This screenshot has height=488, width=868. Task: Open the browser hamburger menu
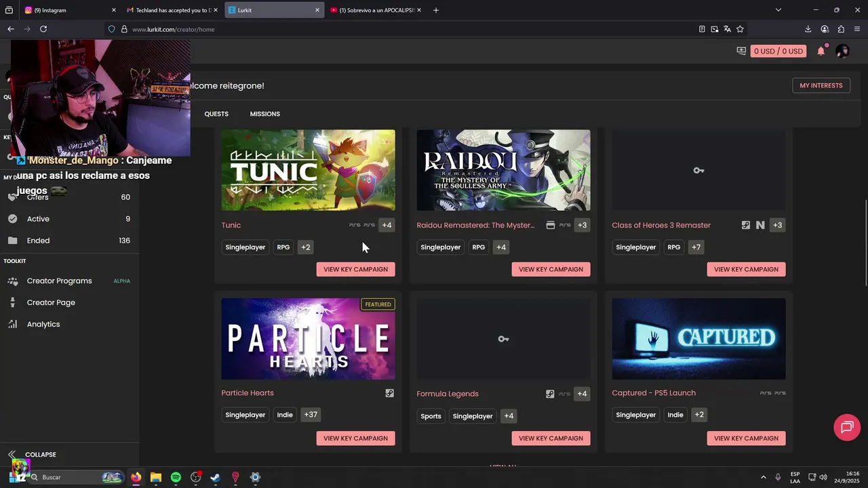coord(857,29)
